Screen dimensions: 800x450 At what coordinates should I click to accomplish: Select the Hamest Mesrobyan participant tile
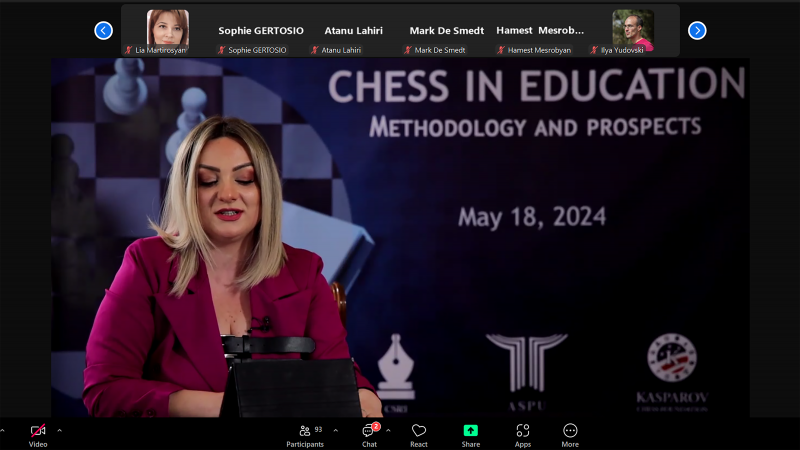540,30
